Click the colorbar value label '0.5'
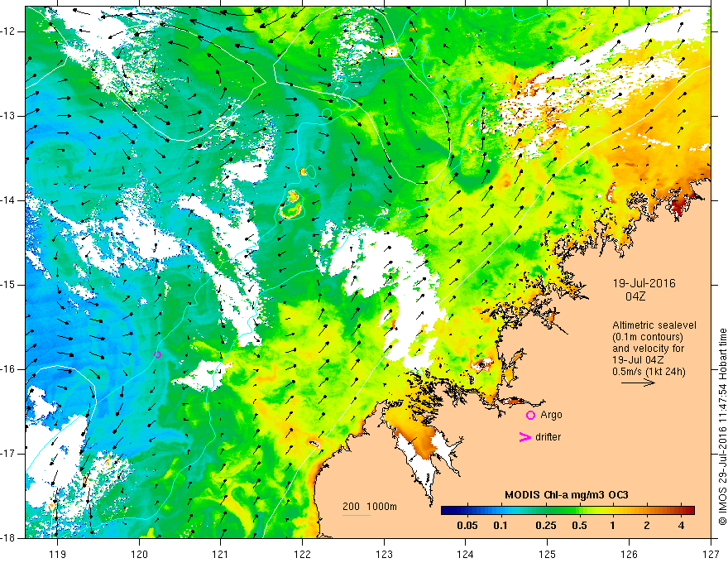The width and height of the screenshot is (728, 563). click(x=579, y=526)
